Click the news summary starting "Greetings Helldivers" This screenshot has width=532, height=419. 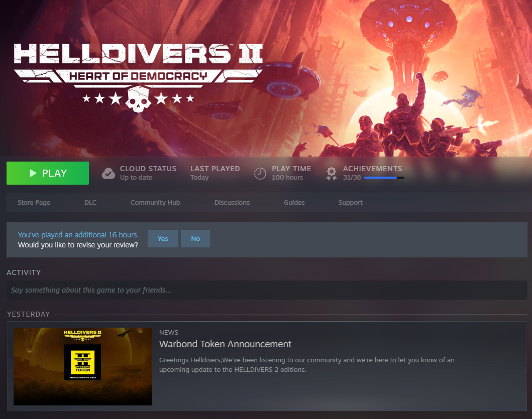click(307, 365)
